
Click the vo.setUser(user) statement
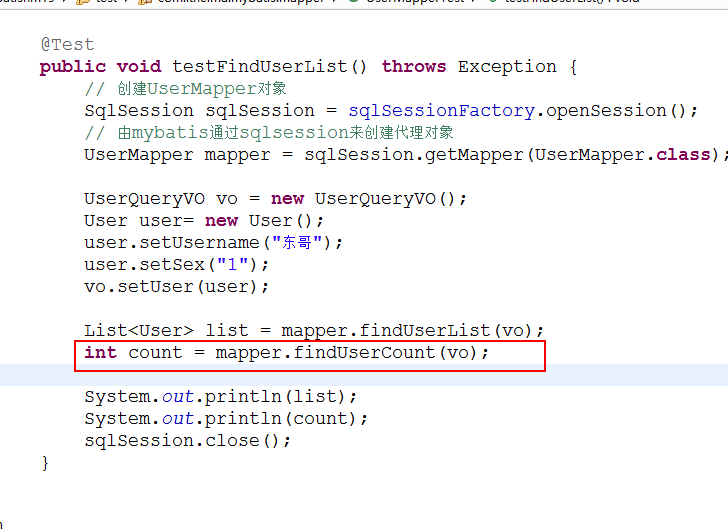(176, 287)
